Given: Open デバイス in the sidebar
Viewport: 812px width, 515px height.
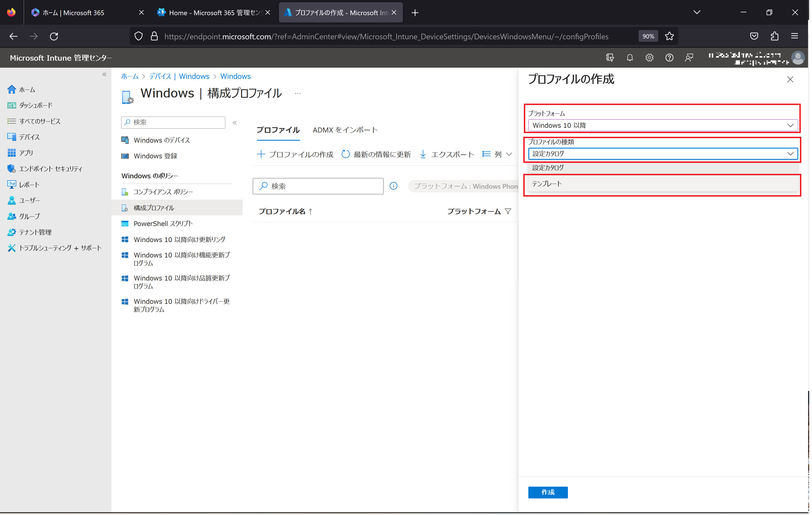Looking at the screenshot, I should (x=23, y=137).
